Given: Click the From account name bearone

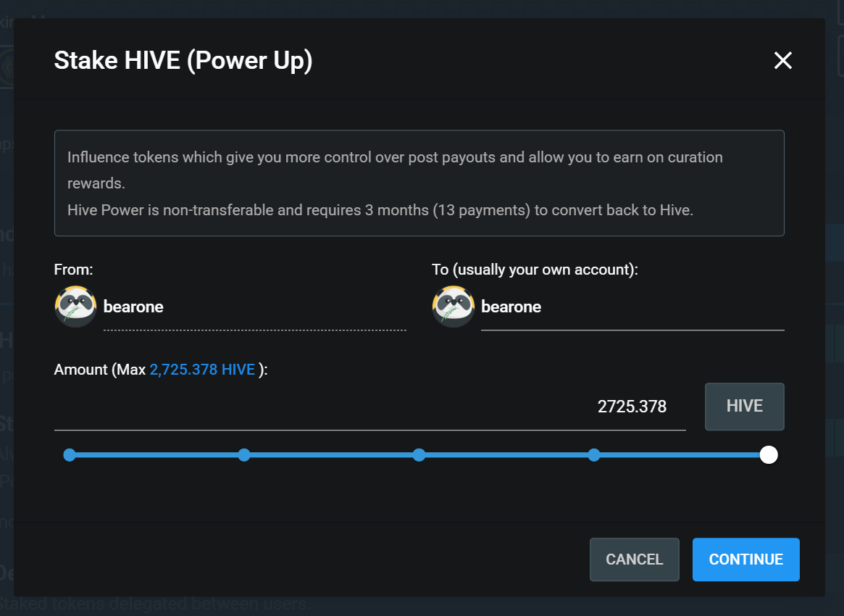Looking at the screenshot, I should [133, 307].
